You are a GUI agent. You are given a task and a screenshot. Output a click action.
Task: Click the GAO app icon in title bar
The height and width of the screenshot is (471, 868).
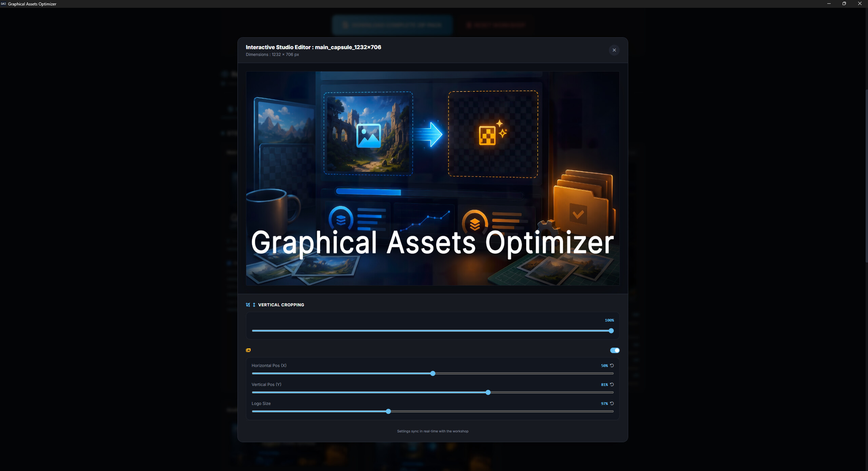coord(3,4)
